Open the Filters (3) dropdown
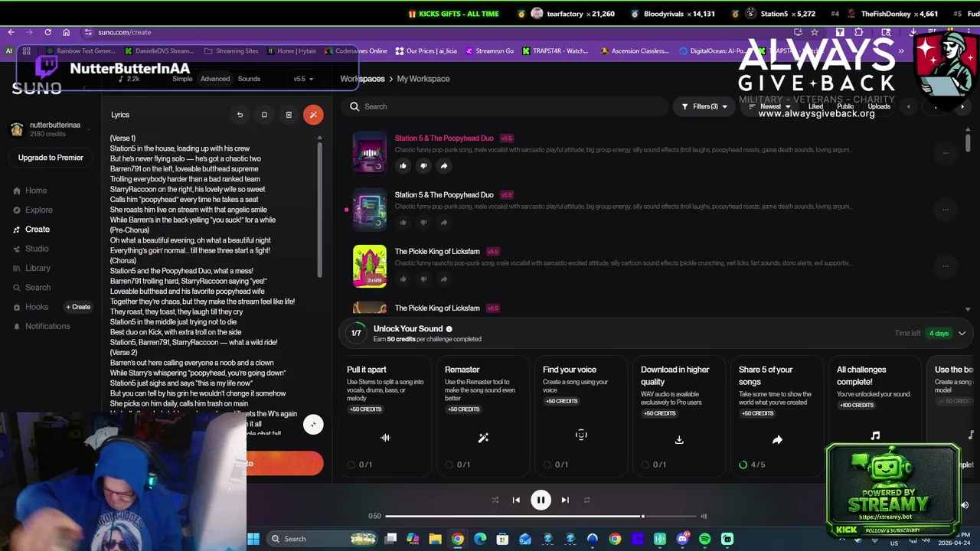 [704, 106]
